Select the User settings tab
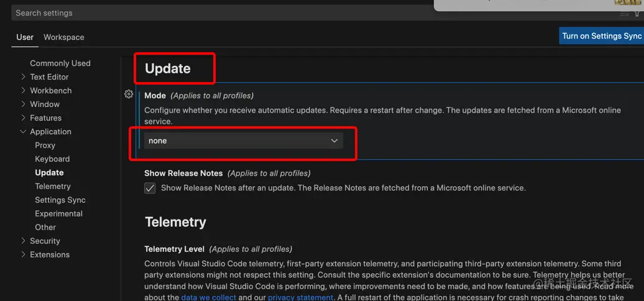This screenshot has height=301, width=644. (25, 37)
